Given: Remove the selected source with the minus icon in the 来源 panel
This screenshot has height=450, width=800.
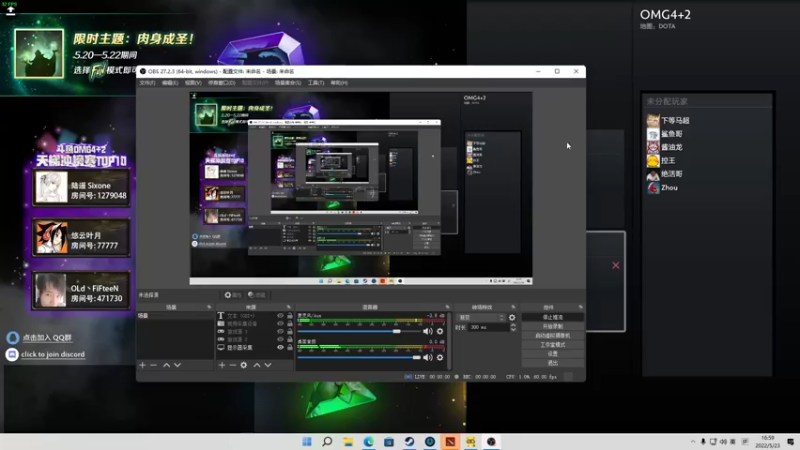Looking at the screenshot, I should [233, 365].
